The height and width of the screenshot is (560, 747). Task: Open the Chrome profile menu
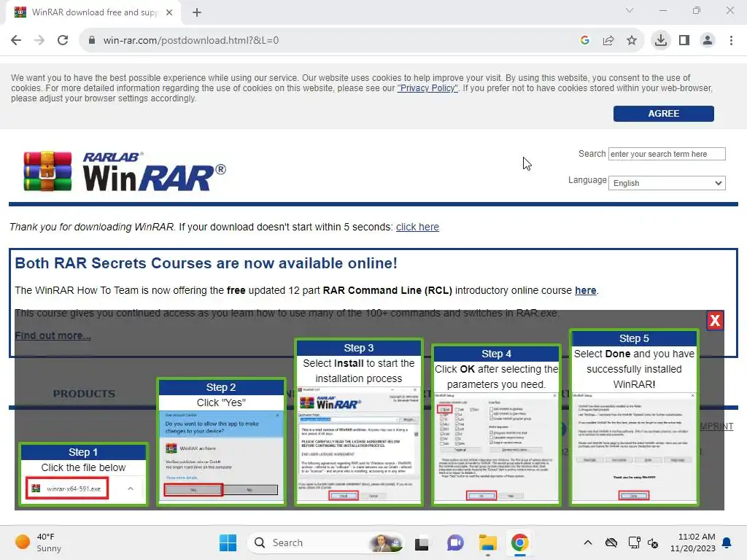[x=708, y=41]
